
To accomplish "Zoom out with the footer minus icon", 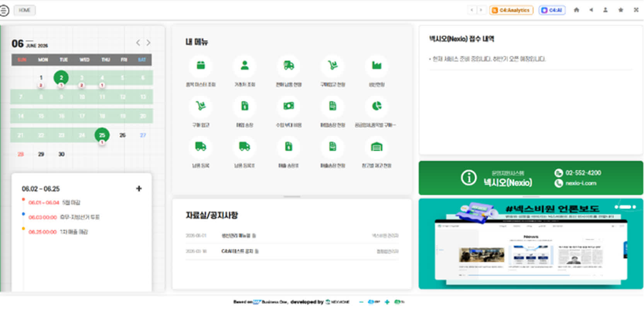I will click(x=361, y=302).
